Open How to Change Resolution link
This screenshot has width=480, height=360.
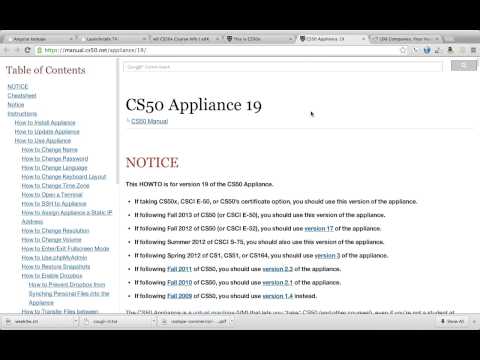[56, 231]
